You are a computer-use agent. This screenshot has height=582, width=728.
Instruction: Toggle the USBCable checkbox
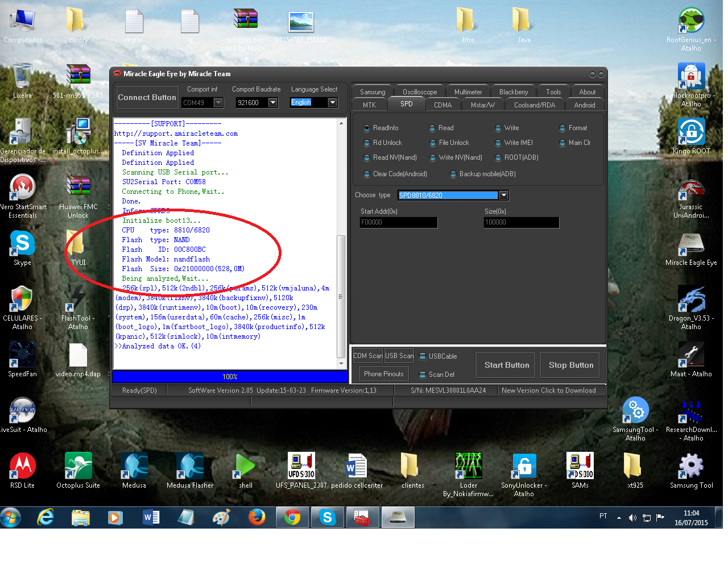click(x=423, y=356)
